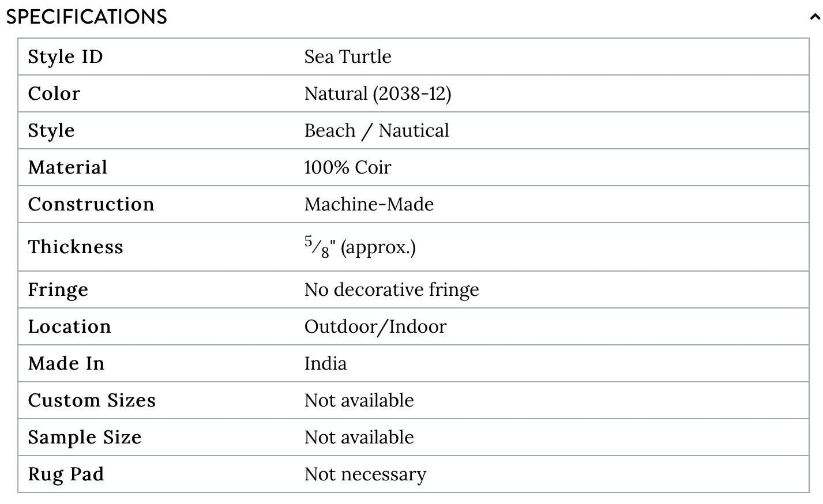The height and width of the screenshot is (504, 823).
Task: Select the Rug Pad row label
Action: (66, 474)
